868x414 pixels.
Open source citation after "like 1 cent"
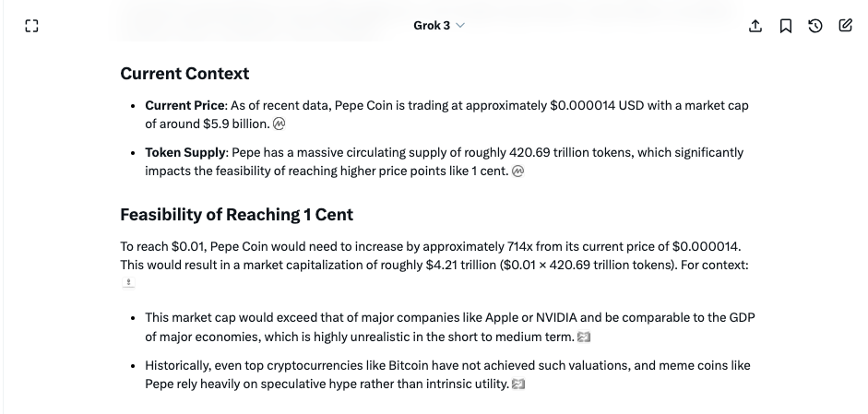(517, 171)
